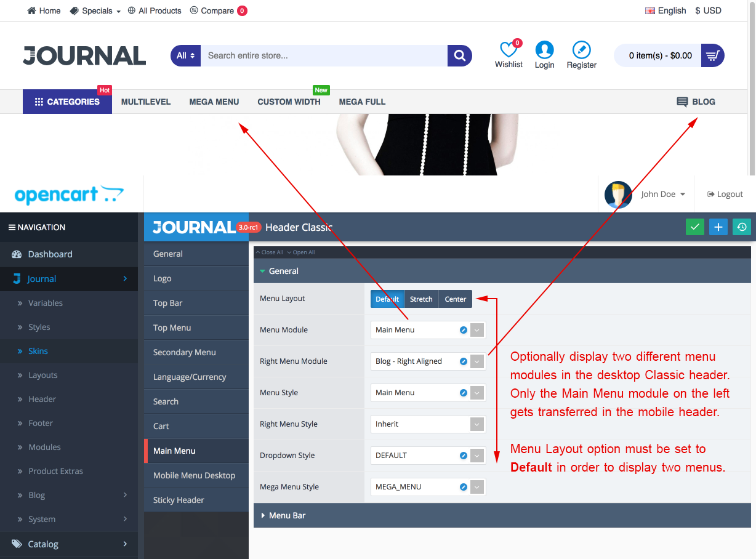
Task: Click the grid icon in Categories button
Action: (39, 102)
